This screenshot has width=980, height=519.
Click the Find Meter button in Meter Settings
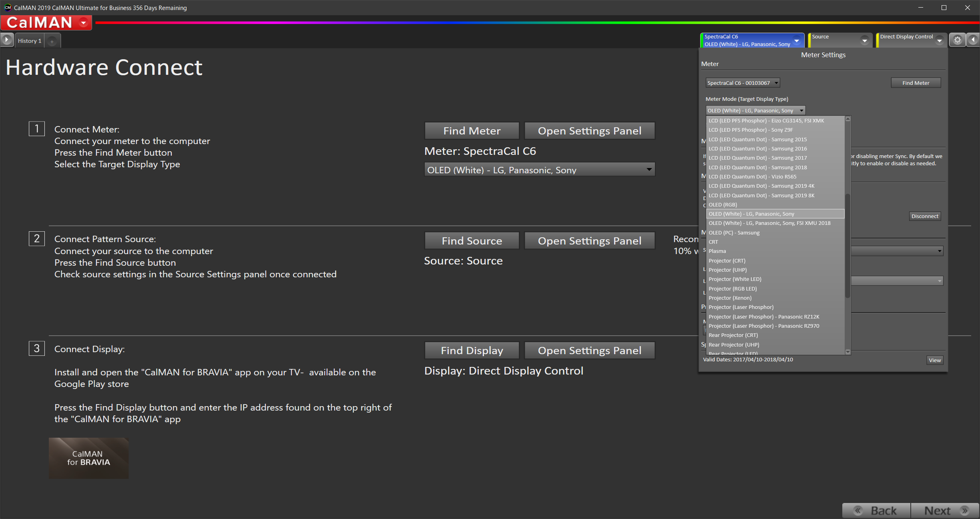916,83
